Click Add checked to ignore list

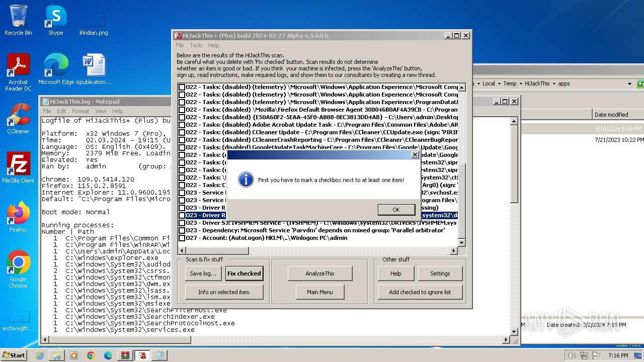point(420,292)
